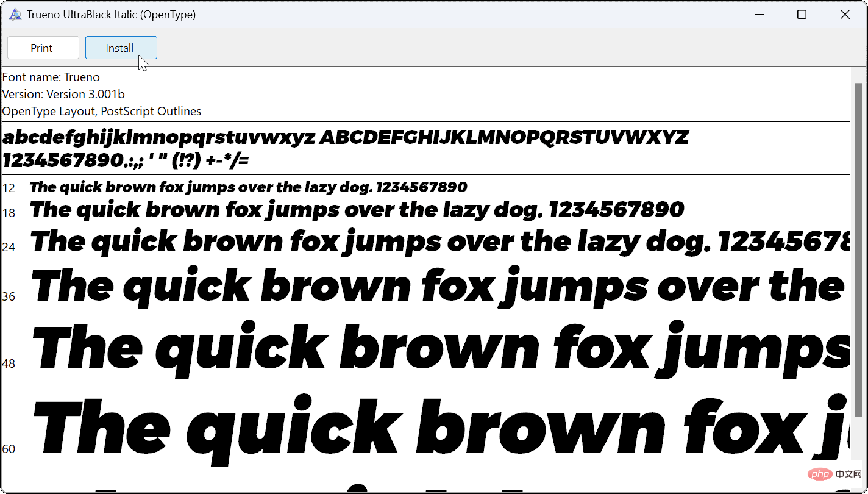Screen dimensions: 868x494
Task: Click the 24-point quick brown fox sample
Action: (440, 242)
